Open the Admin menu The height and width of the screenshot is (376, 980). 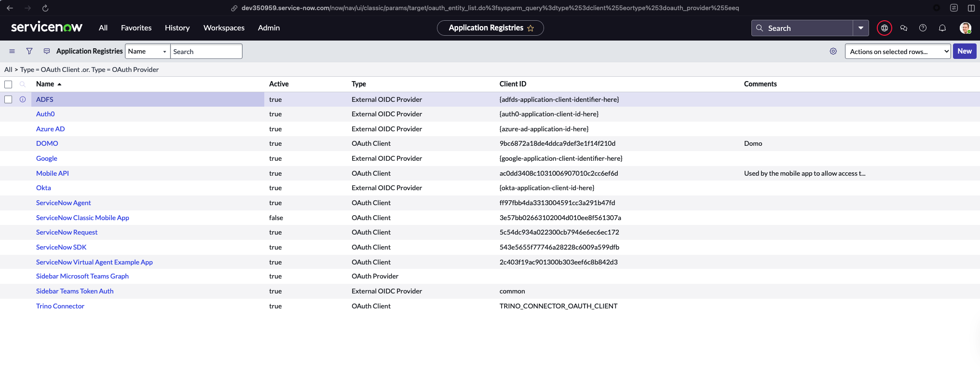tap(269, 28)
